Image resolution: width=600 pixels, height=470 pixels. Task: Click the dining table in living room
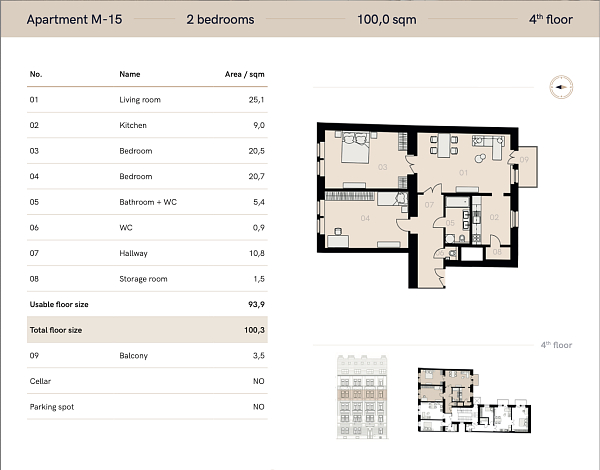(441, 146)
